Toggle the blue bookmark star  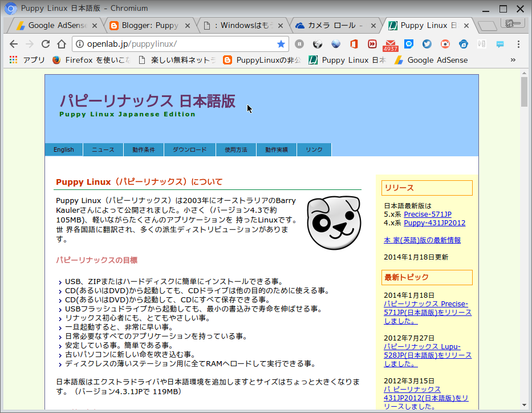pyautogui.click(x=281, y=44)
